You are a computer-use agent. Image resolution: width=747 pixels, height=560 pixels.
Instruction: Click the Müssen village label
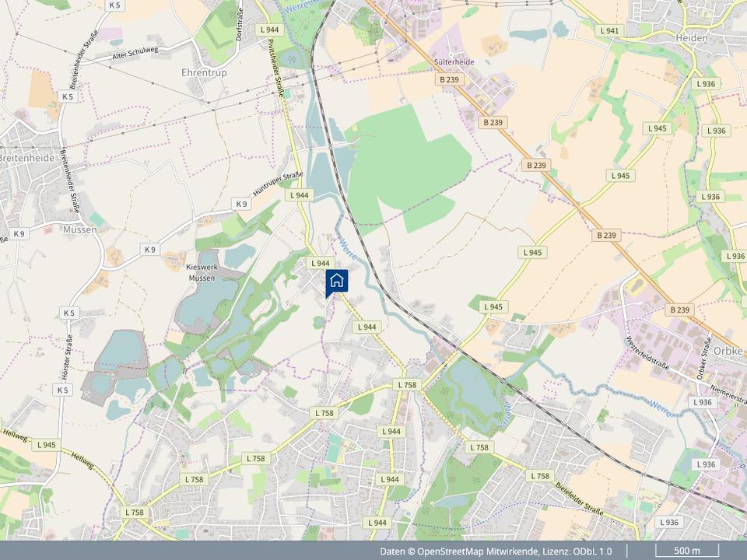pos(80,229)
